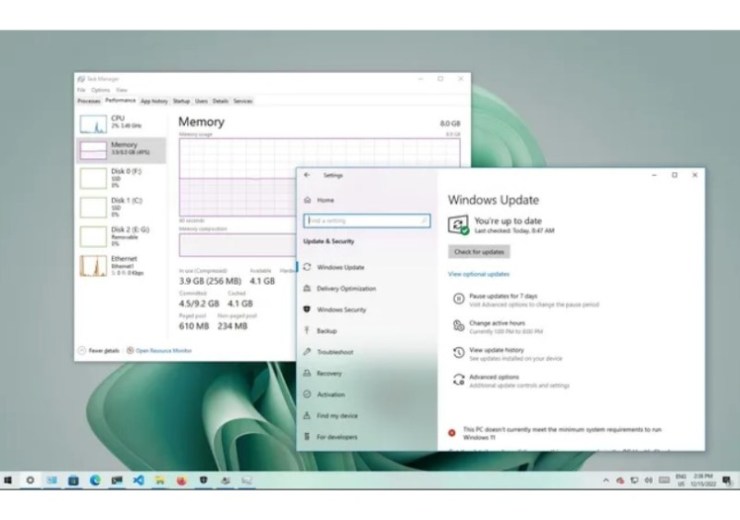Open Troubleshoot settings
740x520 pixels.
coord(367,352)
